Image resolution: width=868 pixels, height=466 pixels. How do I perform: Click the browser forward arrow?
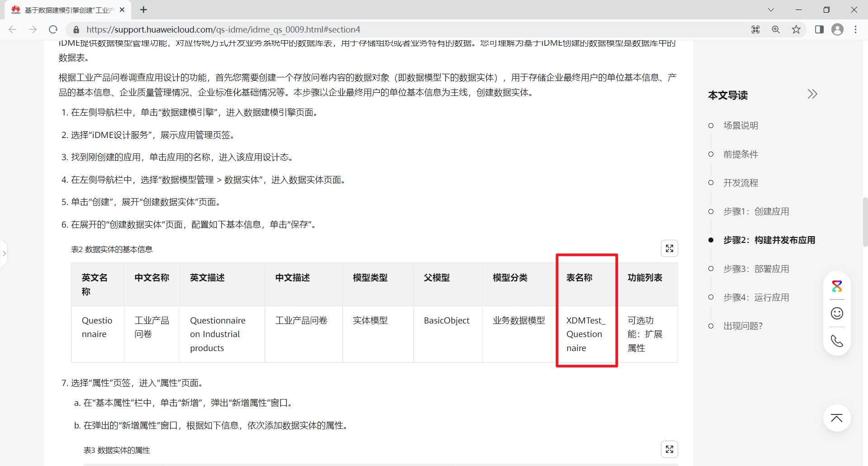tap(33, 29)
